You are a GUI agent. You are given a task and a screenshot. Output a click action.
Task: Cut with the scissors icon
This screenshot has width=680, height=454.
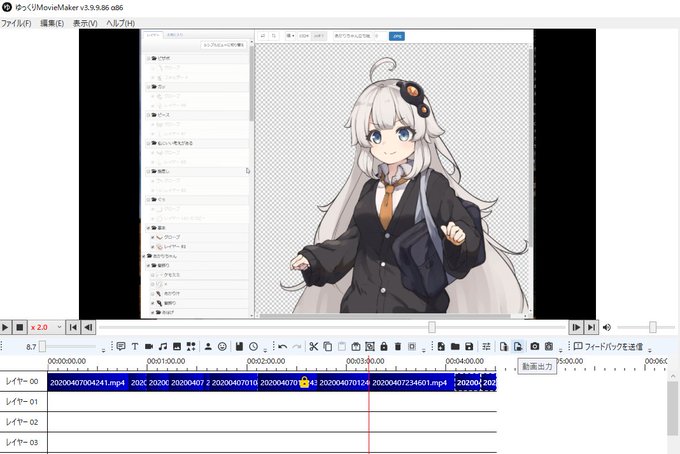(x=314, y=346)
